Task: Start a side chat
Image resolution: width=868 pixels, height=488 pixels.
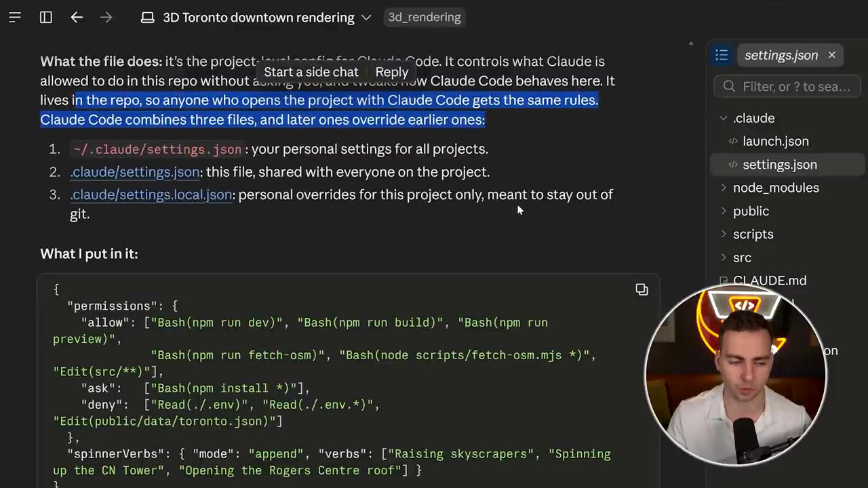Action: click(311, 72)
